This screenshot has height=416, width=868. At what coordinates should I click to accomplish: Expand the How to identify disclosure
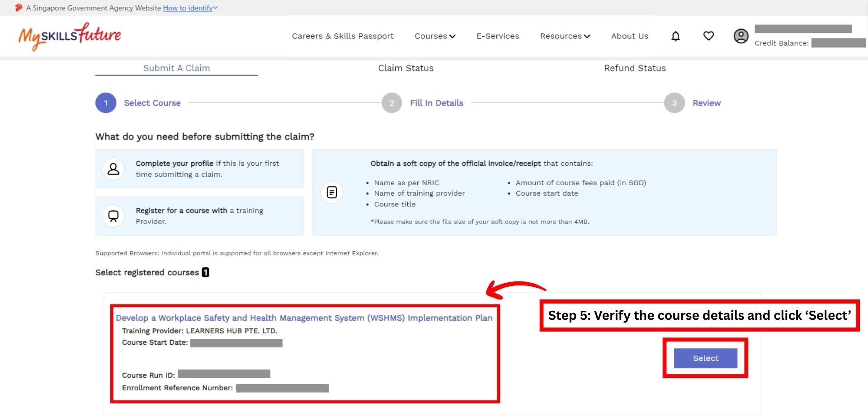point(190,8)
